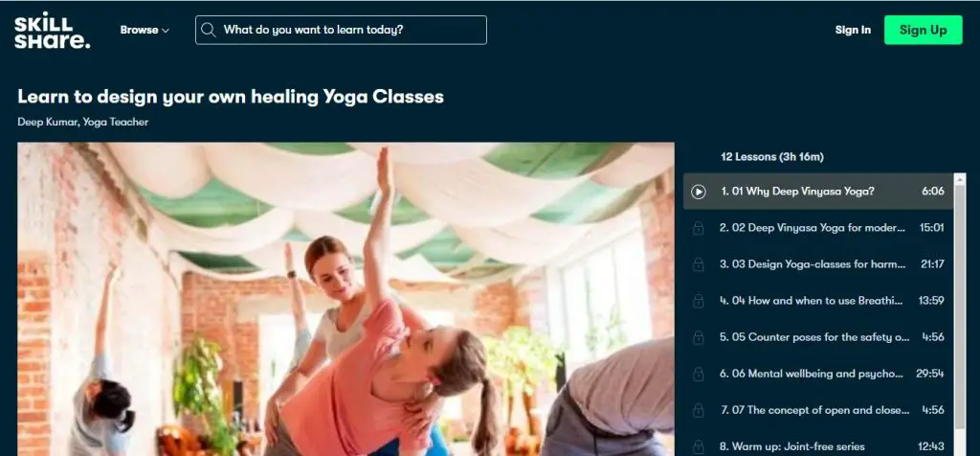Viewport: 980px width, 456px height.
Task: Click the up arrow on the lessons scrollbar
Action: coord(960,179)
